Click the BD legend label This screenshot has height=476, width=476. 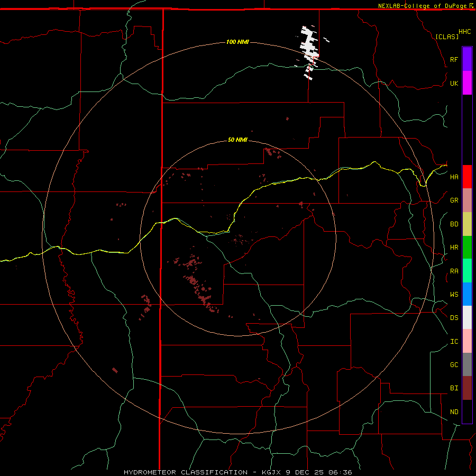click(x=454, y=224)
